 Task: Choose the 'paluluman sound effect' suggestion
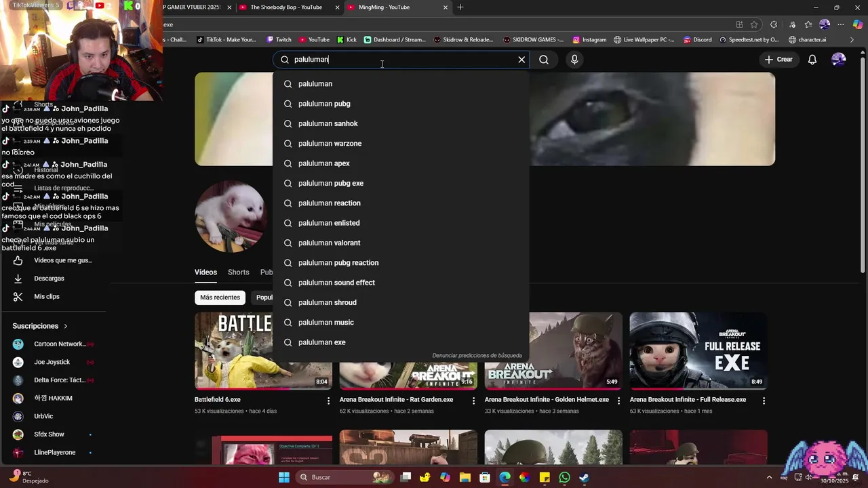(x=401, y=283)
